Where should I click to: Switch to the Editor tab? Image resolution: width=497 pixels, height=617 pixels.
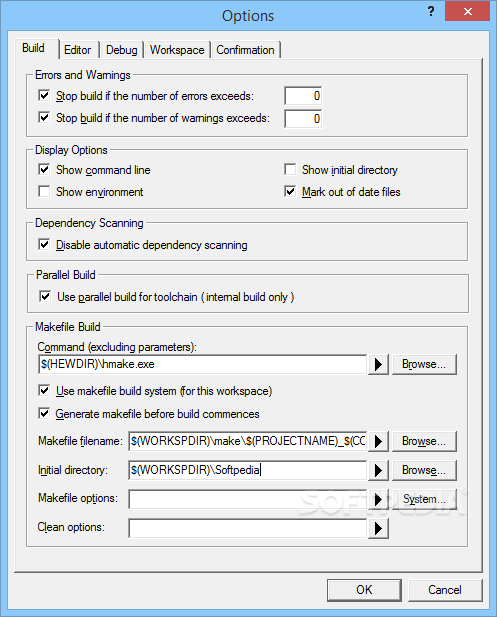click(78, 50)
